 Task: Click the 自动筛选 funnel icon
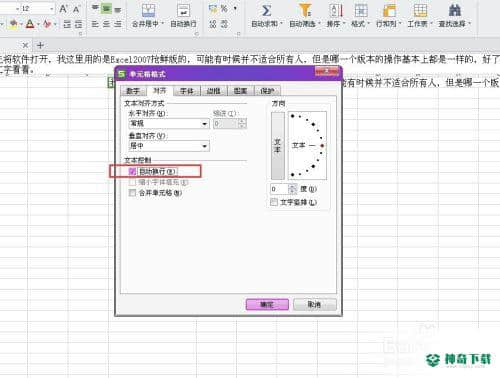[305, 11]
